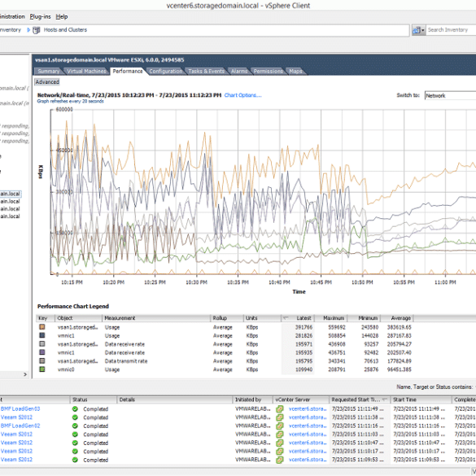
Task: Switch to the Tasks & Events tab
Action: click(206, 72)
